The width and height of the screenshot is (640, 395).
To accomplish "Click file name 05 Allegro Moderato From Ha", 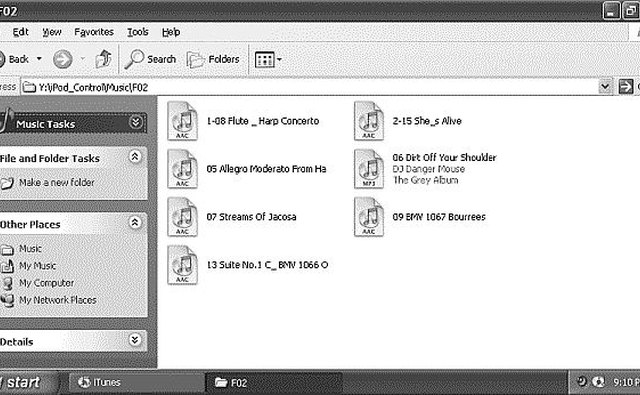I will point(266,169).
